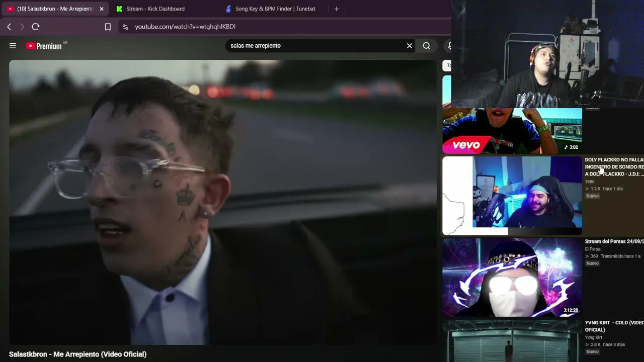Screen dimensions: 644x362
Task: Switch to the Song Key & BPM Finder tab
Action: 275,9
